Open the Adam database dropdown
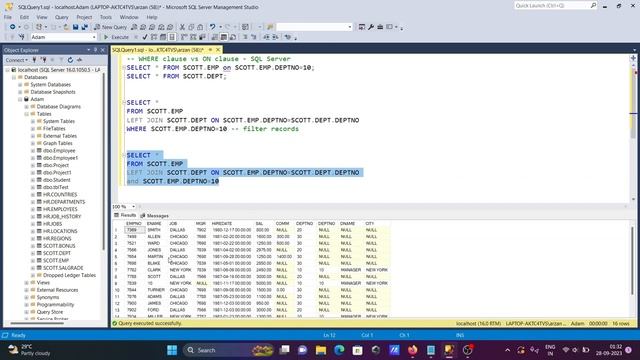The width and height of the screenshot is (640, 360). (94, 37)
